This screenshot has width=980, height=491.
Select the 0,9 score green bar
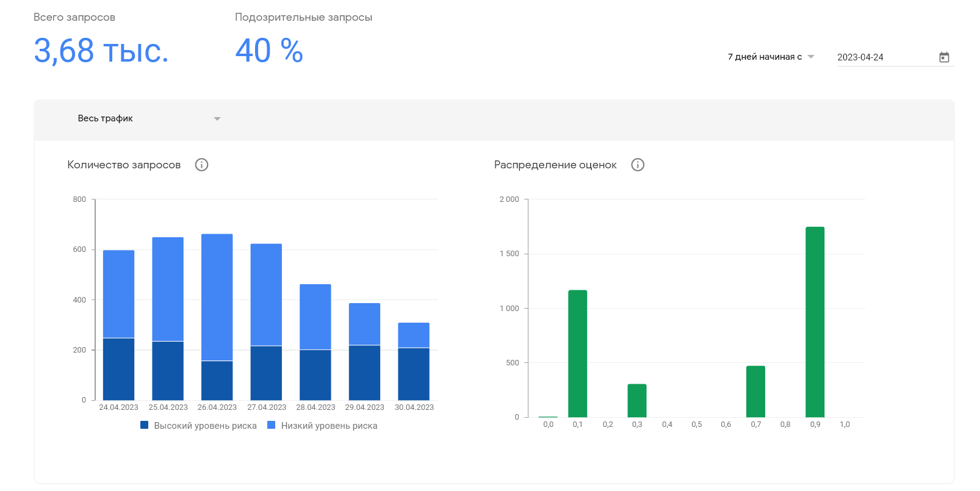[x=815, y=321]
